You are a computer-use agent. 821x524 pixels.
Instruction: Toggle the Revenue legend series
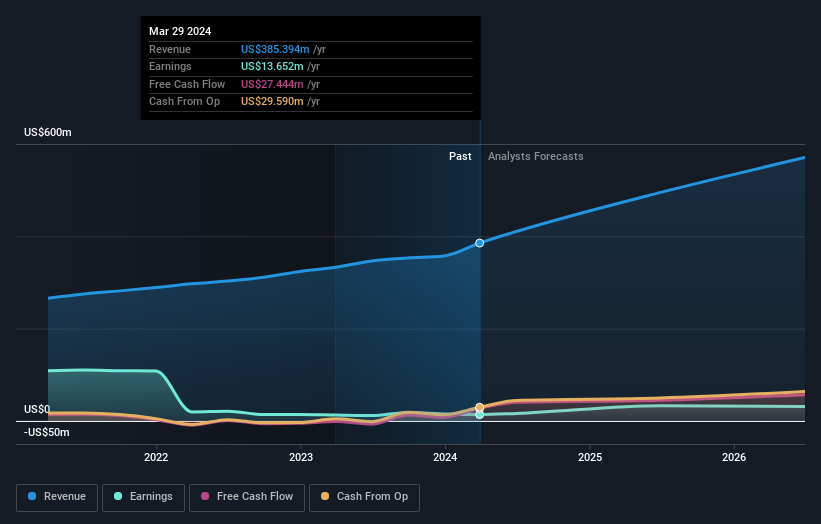click(x=57, y=497)
